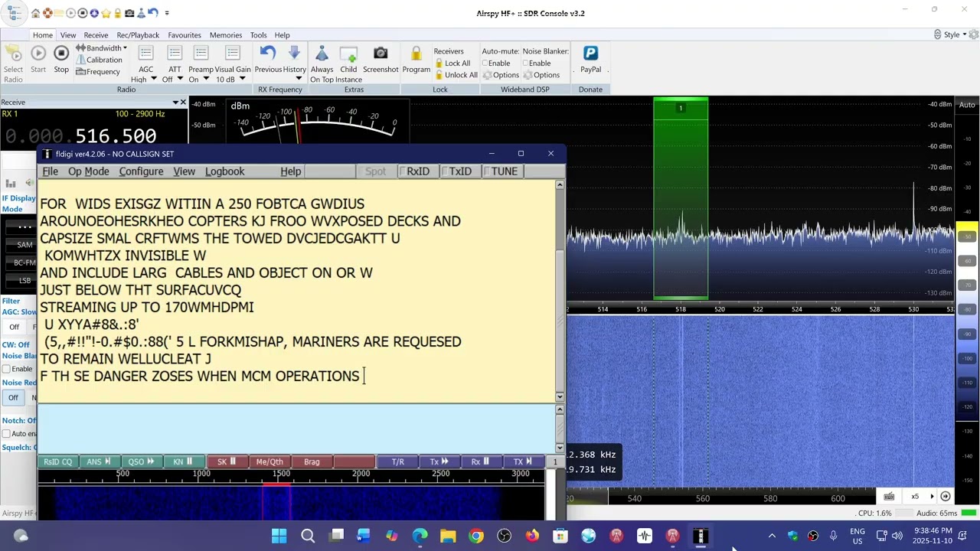
Task: Click the RsID CQ macro button
Action: 58,461
